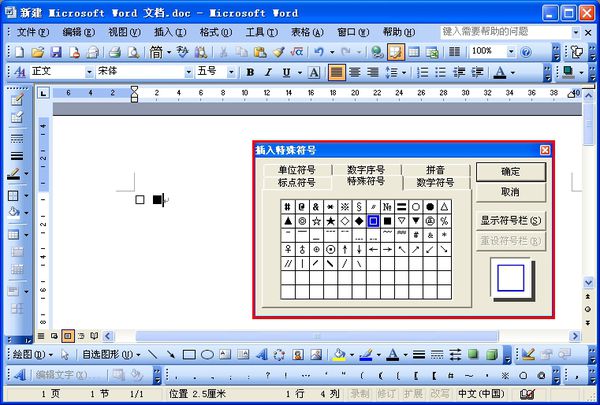Toggle Italic formatting
The image size is (600, 405).
(x=268, y=72)
